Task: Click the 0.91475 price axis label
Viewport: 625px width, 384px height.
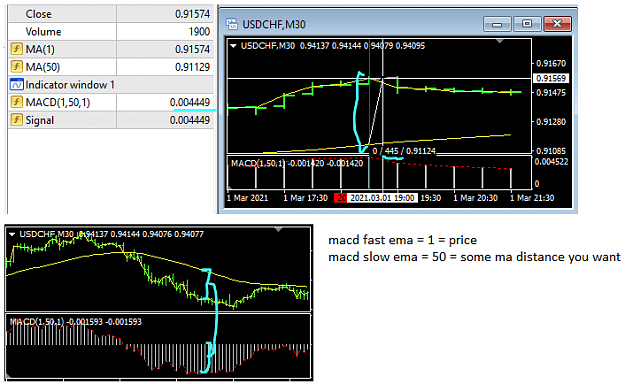Action: point(551,93)
